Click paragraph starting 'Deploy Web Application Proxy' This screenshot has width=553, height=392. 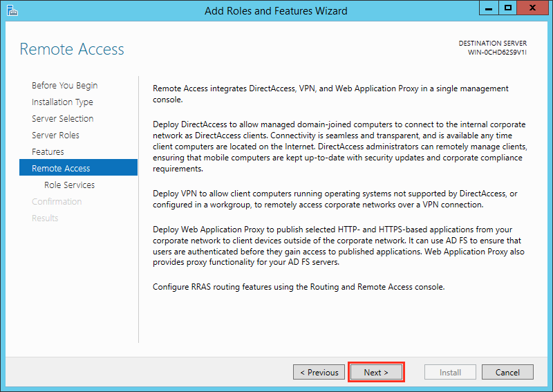339,245
